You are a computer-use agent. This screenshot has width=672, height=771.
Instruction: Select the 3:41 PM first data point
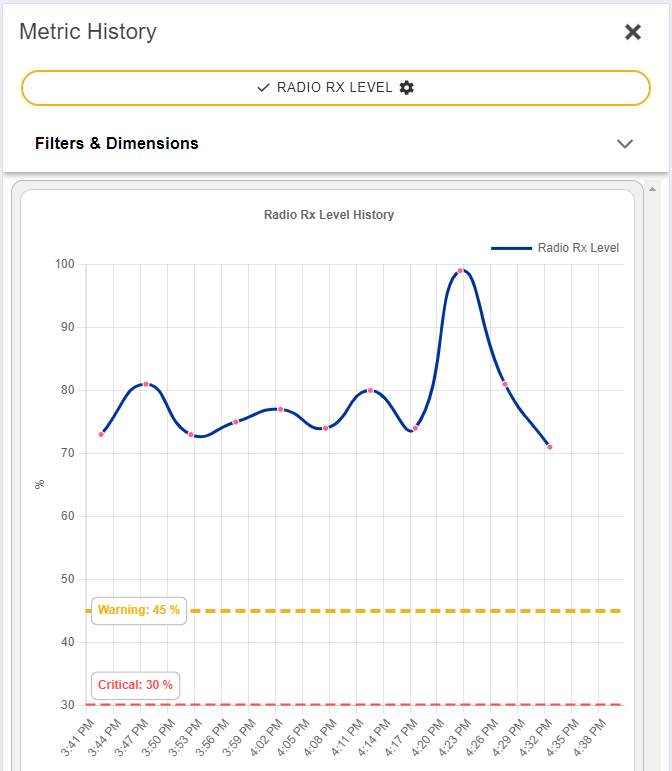click(x=101, y=434)
